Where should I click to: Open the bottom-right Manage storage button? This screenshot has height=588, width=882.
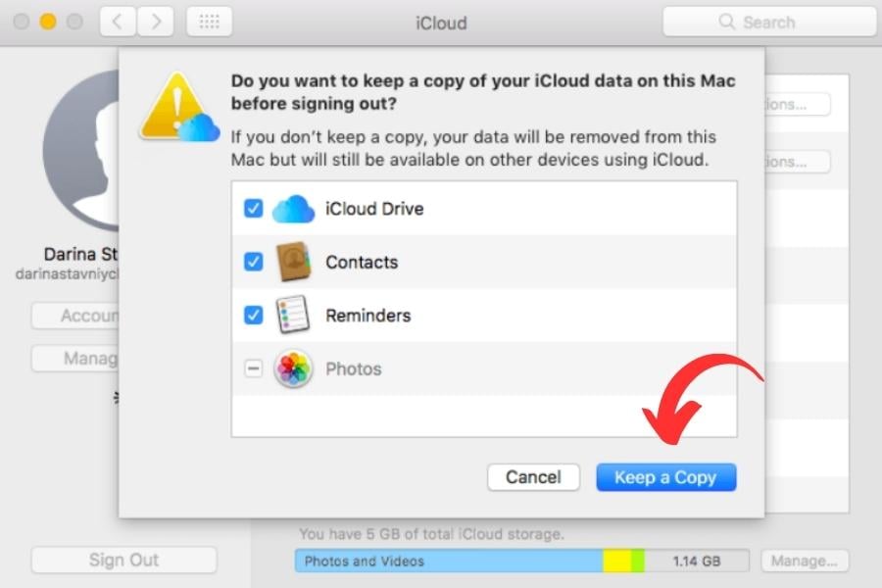806,561
